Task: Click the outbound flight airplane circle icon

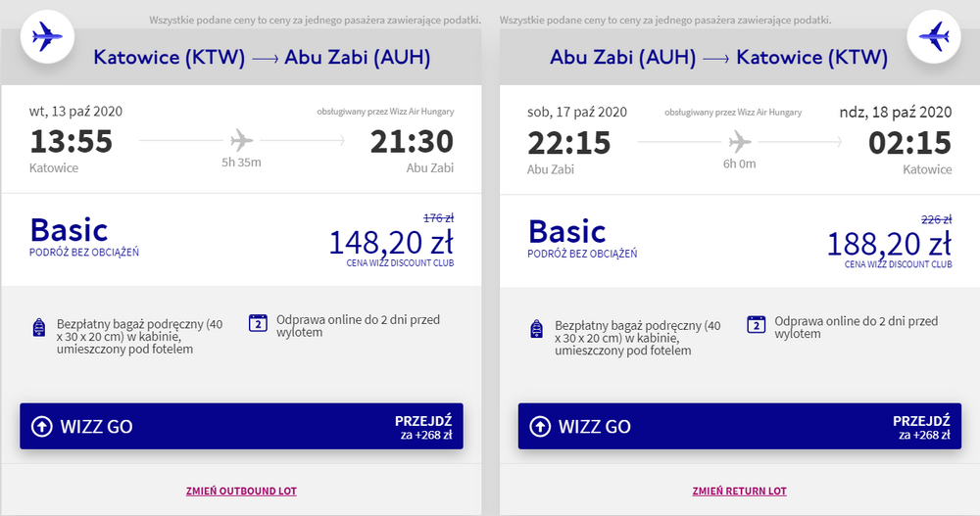Action: click(x=47, y=37)
